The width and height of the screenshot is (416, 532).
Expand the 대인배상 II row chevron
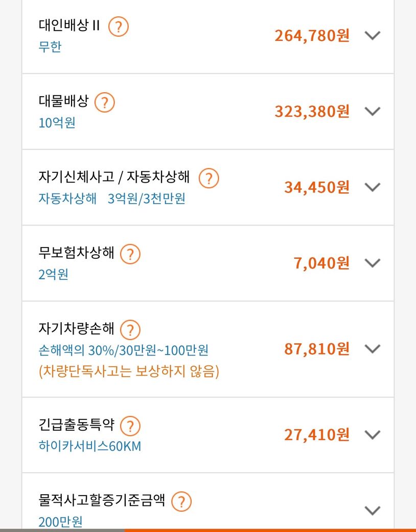click(x=373, y=35)
